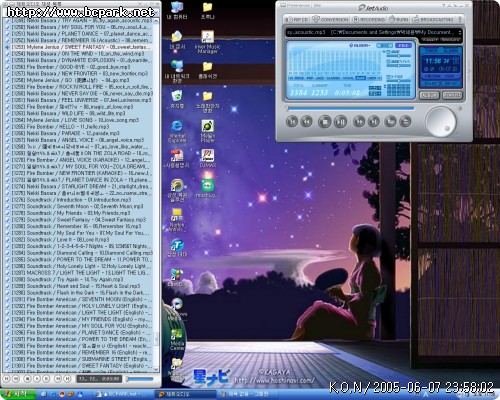The height and width of the screenshot is (400, 500).
Task: Click JetAudio main seek progress bar
Action: 350,108
